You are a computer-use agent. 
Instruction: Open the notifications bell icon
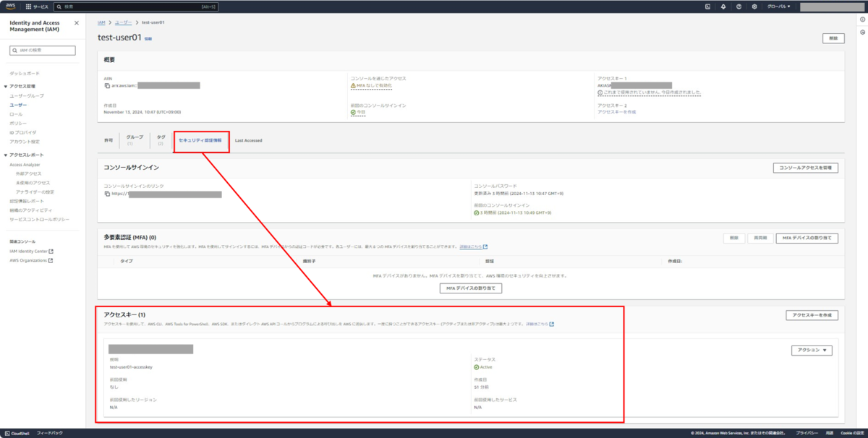(723, 7)
